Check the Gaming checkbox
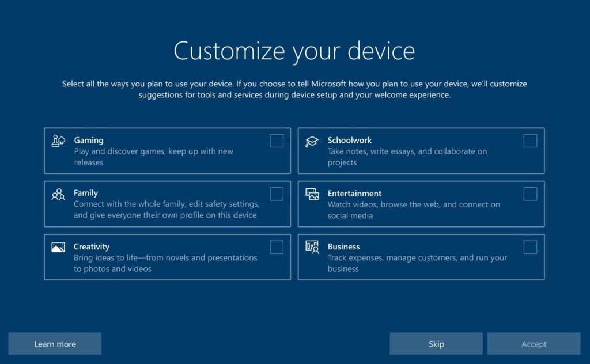 coord(277,141)
